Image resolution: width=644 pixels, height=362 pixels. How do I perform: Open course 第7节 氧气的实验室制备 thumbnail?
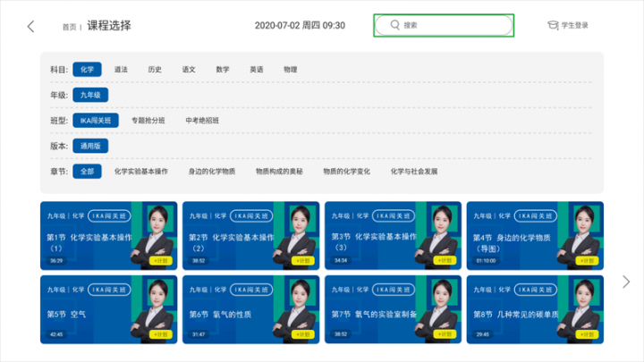click(x=393, y=309)
